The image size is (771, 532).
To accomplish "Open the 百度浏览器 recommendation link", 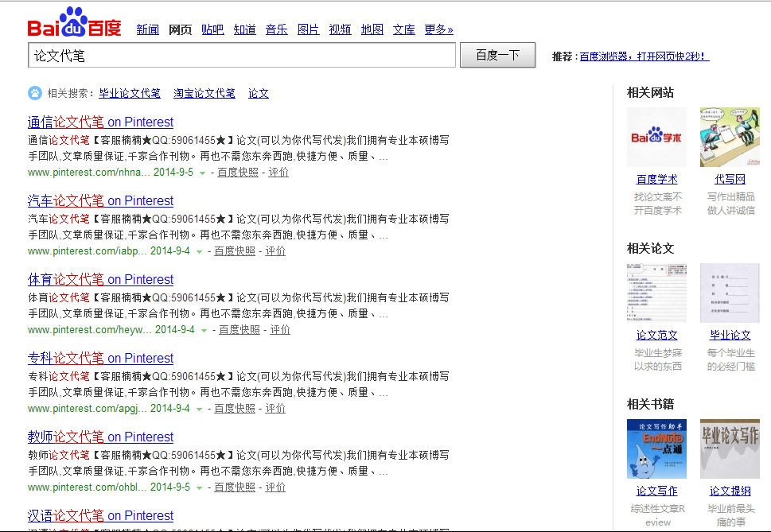I will pos(644,56).
